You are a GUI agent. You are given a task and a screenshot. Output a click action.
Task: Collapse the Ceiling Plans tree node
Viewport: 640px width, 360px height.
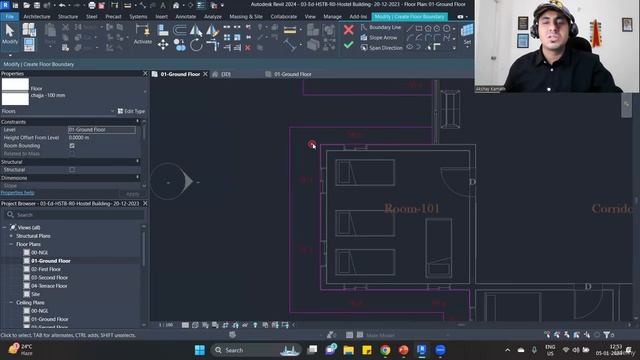point(11,302)
